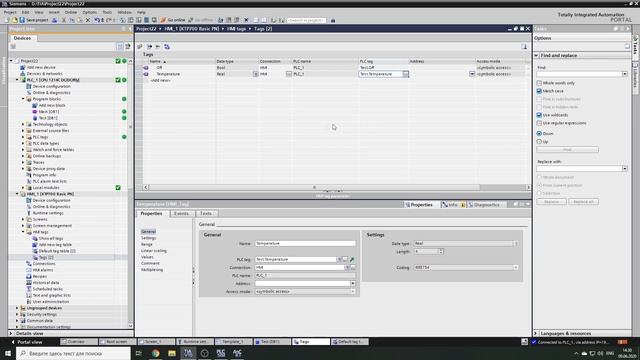The width and height of the screenshot is (640, 360).
Task: Switch to the Texts tab
Action: click(206, 213)
